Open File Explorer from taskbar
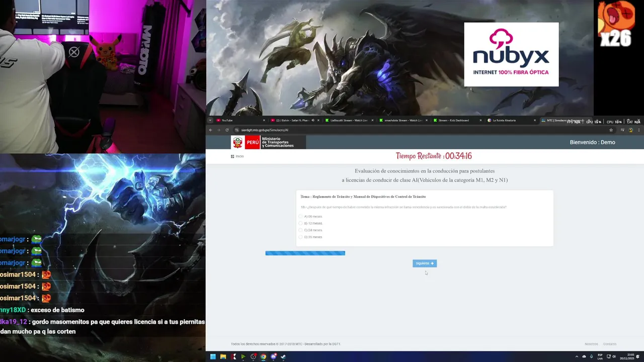Screen dimensions: 644x362 tap(223, 357)
